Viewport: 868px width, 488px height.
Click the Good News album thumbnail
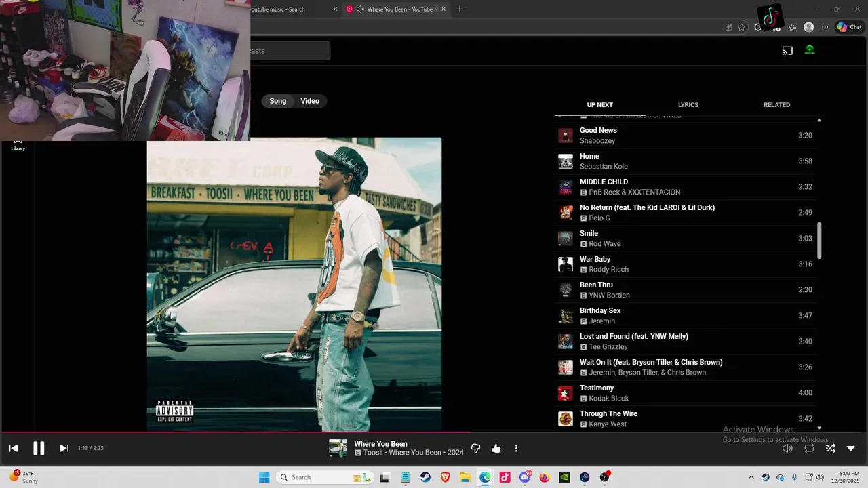pyautogui.click(x=566, y=136)
